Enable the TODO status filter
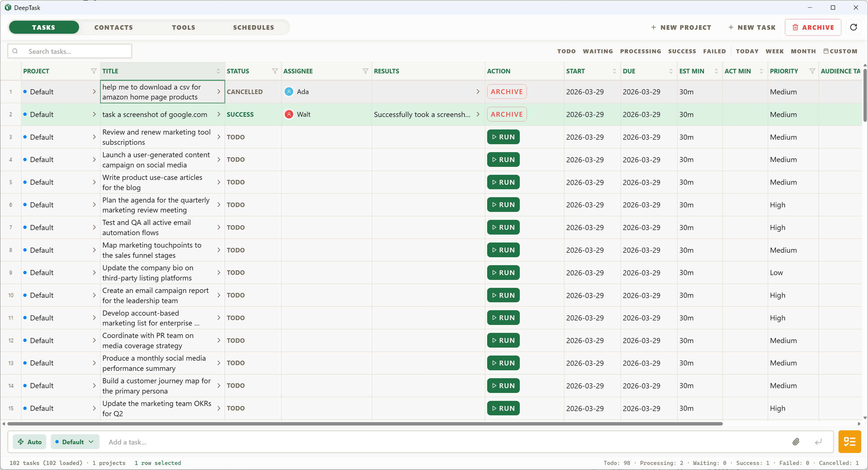Viewport: 868px width, 470px height. (x=566, y=51)
